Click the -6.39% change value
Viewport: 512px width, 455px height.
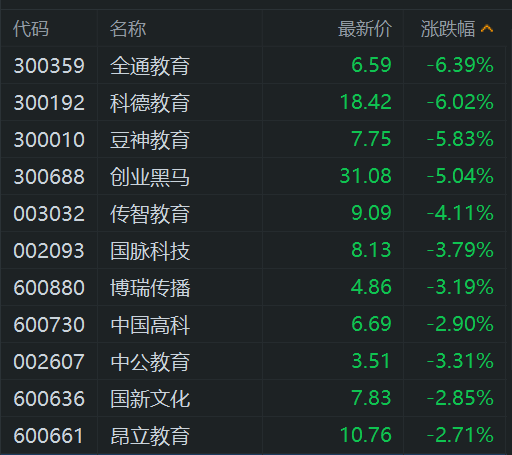click(460, 65)
